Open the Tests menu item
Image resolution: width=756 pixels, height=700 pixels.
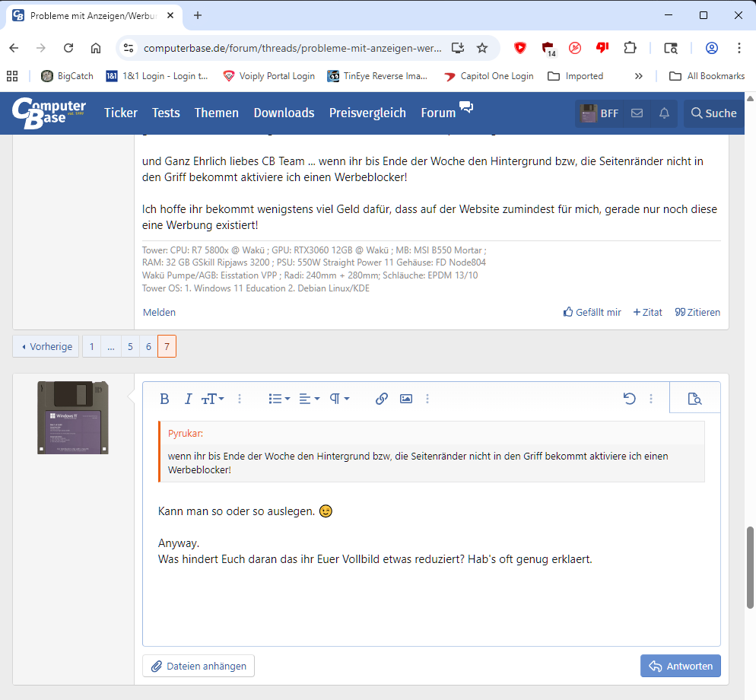click(166, 113)
